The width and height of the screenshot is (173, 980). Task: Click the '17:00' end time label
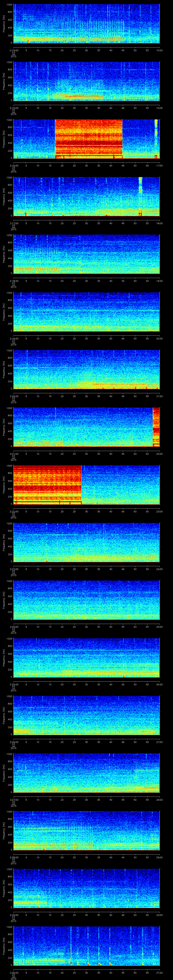click(x=159, y=166)
